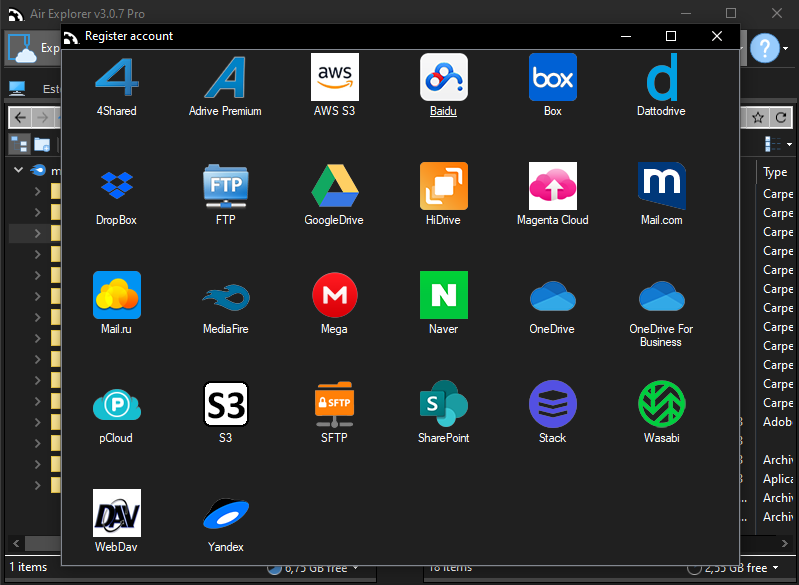Open the help icon in Air Explorer
Viewport: 799px width, 585px height.
coord(764,48)
